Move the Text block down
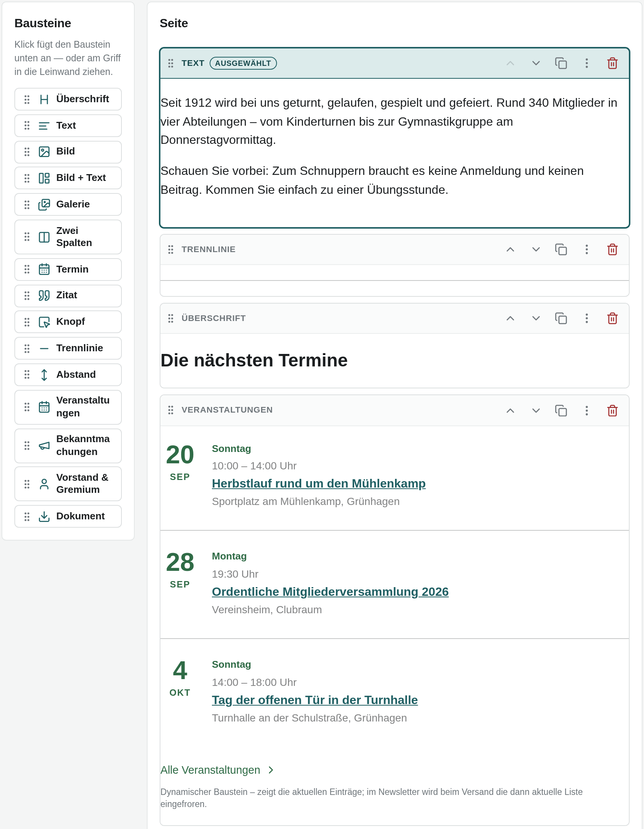Viewport: 644px width, 829px height. tap(535, 63)
